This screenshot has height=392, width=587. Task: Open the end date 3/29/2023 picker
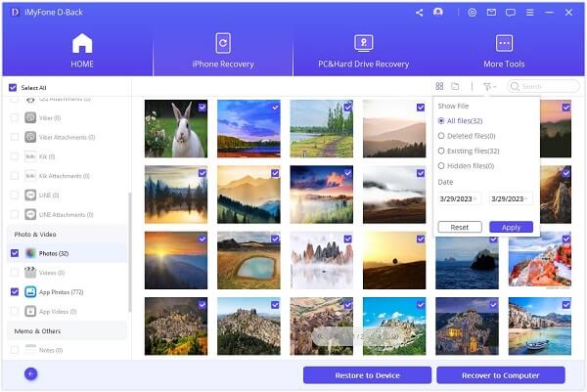coord(511,198)
